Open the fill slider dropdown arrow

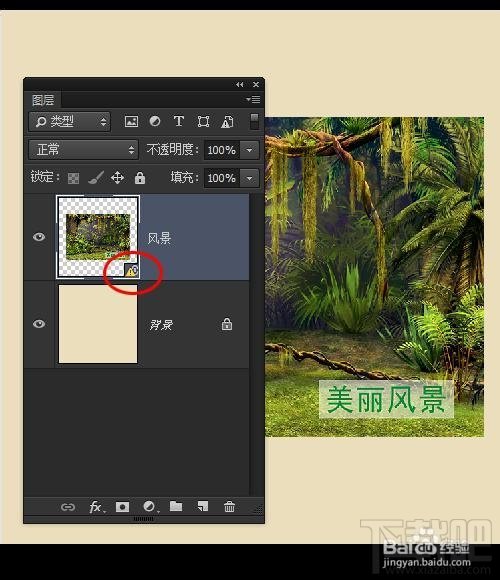click(250, 178)
